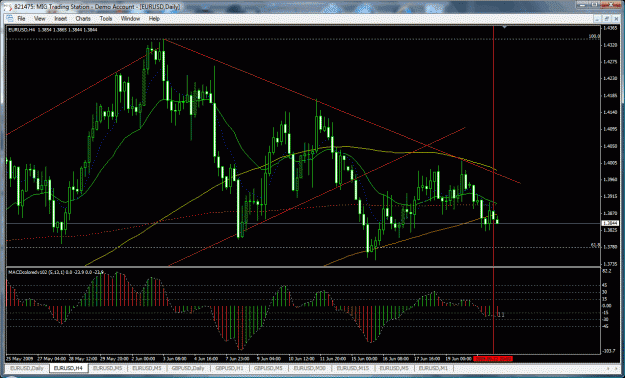Minimize the inner chart window

tap(598, 19)
